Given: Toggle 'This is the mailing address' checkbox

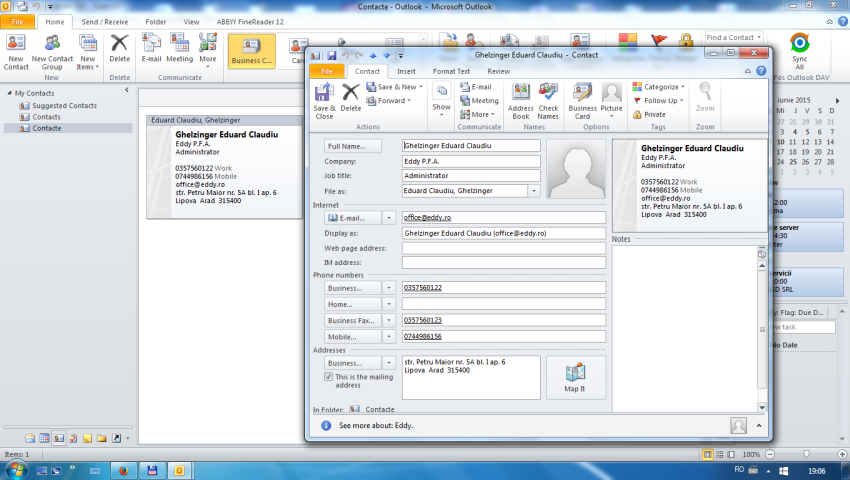Looking at the screenshot, I should tap(329, 376).
